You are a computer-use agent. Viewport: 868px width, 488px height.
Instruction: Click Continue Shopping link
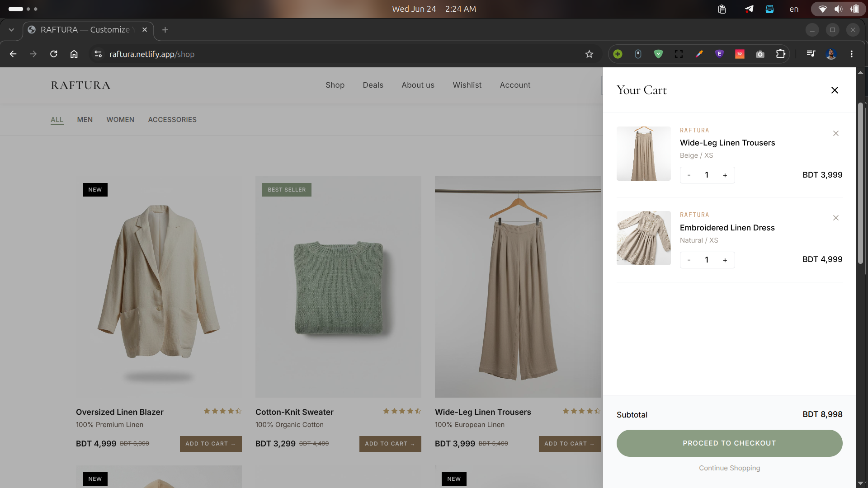pyautogui.click(x=729, y=468)
